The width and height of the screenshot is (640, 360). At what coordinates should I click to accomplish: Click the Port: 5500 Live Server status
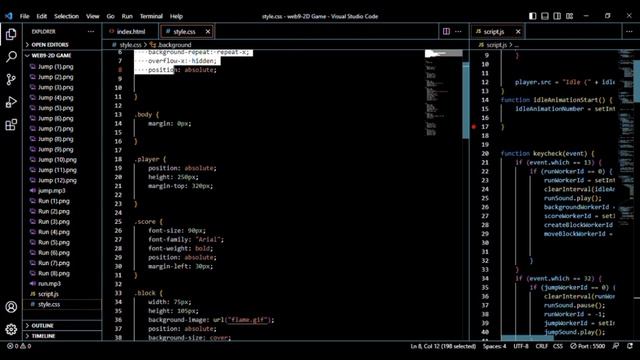587,346
